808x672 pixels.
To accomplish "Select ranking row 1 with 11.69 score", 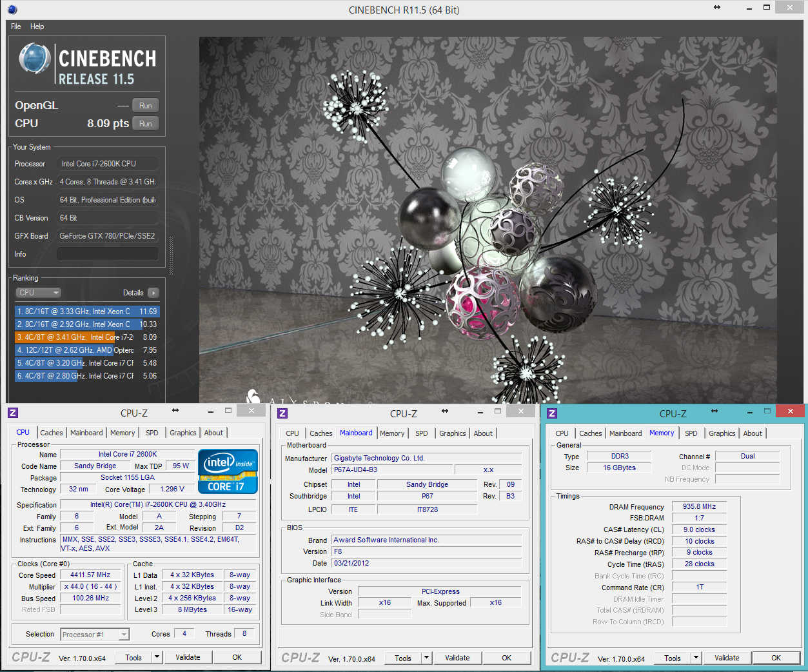I will (x=87, y=311).
